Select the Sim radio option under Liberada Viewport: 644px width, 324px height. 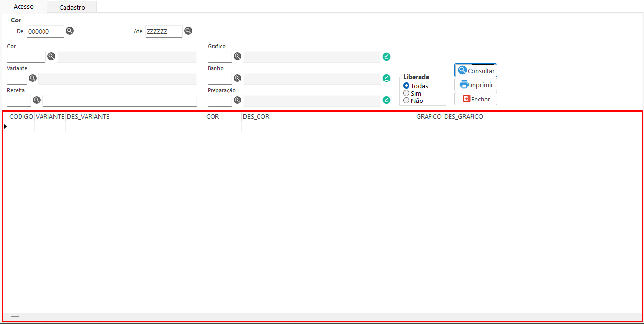pos(407,93)
